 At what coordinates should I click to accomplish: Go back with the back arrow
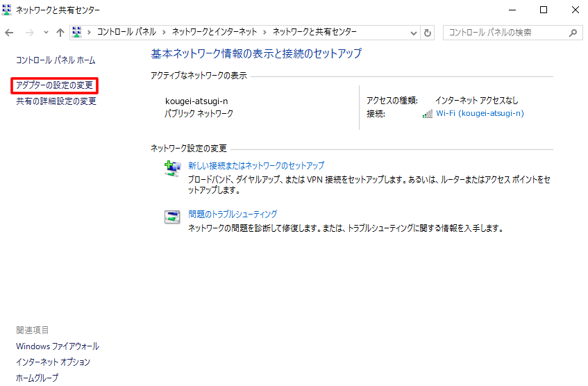[10, 33]
